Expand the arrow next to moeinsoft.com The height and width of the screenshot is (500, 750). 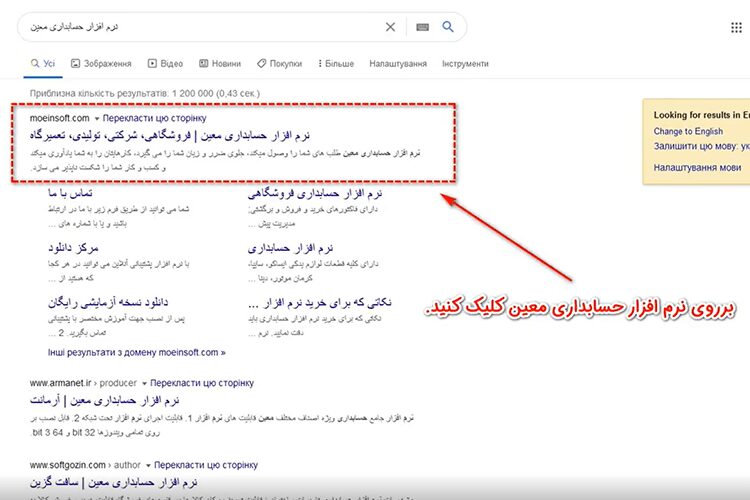97,119
